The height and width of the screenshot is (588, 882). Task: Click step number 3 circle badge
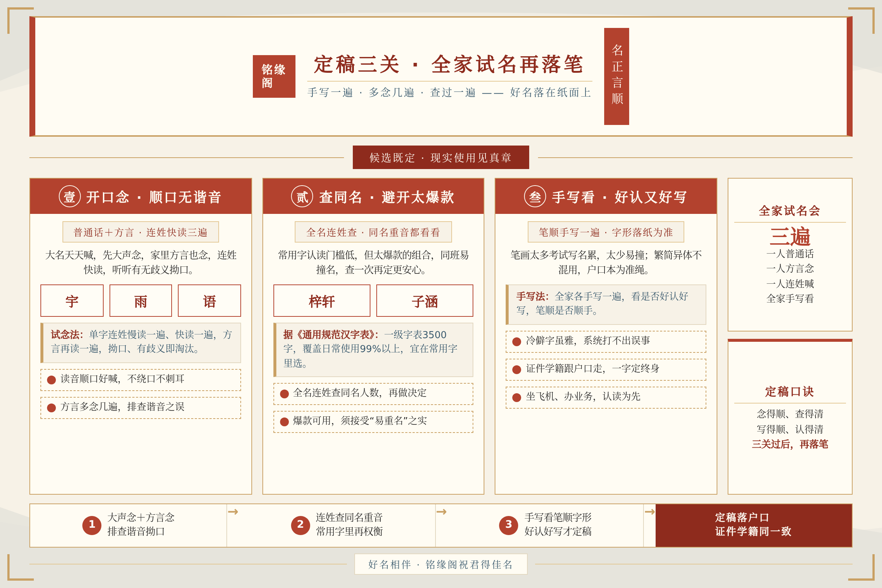pos(509,526)
